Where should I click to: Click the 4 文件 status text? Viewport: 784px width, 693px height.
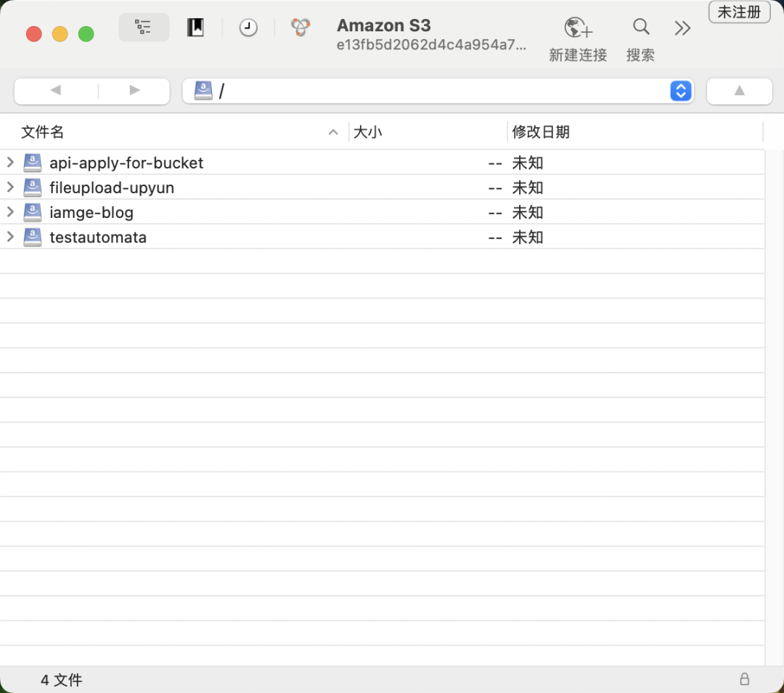62,680
